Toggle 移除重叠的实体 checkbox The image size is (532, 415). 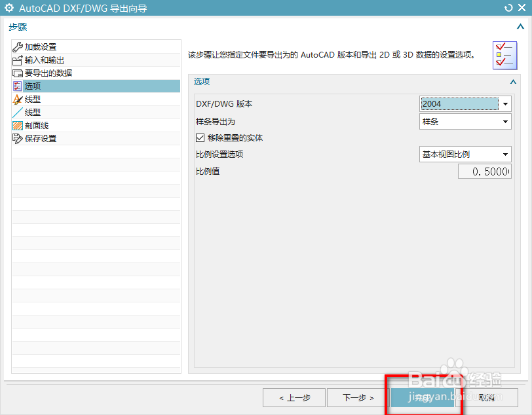tap(200, 137)
